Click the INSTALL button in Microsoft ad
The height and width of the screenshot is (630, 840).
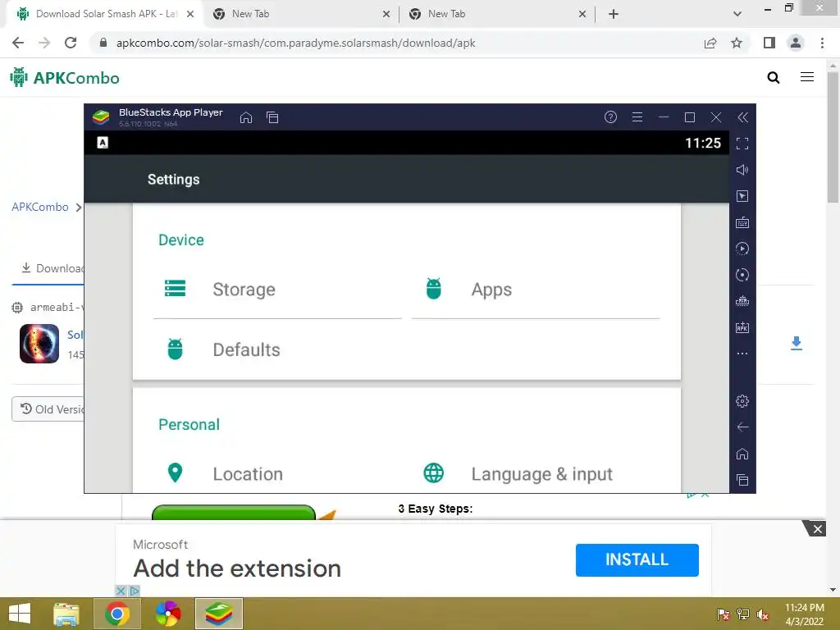tap(637, 559)
